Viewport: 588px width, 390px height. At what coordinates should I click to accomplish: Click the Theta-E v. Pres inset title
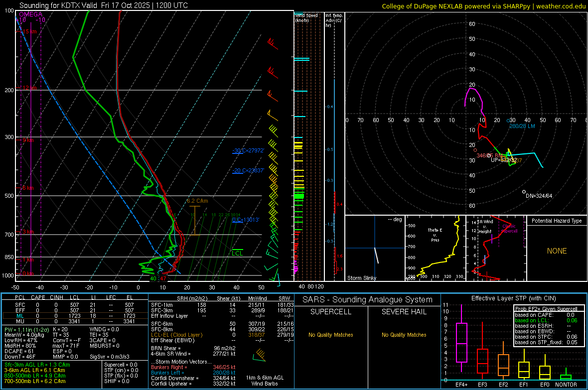[x=435, y=235]
